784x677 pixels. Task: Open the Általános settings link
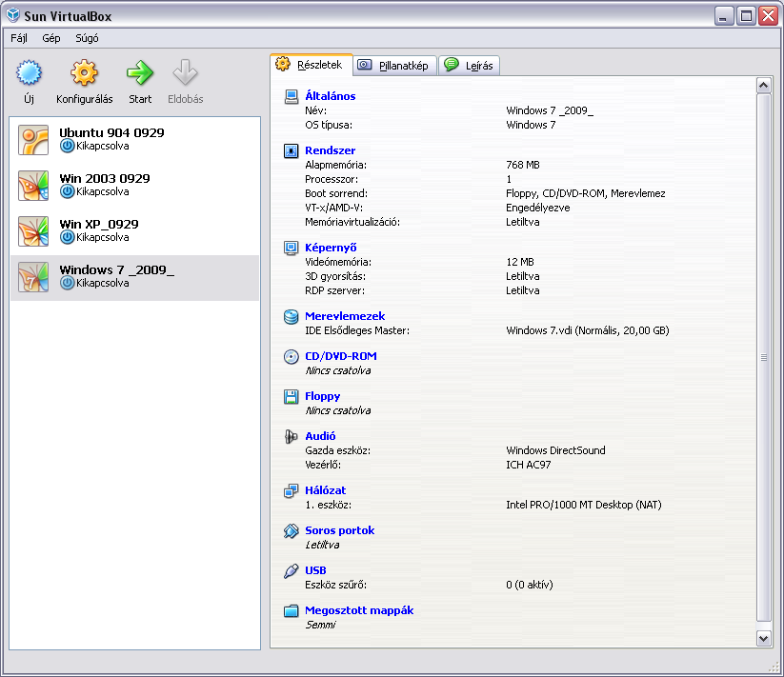[x=330, y=96]
